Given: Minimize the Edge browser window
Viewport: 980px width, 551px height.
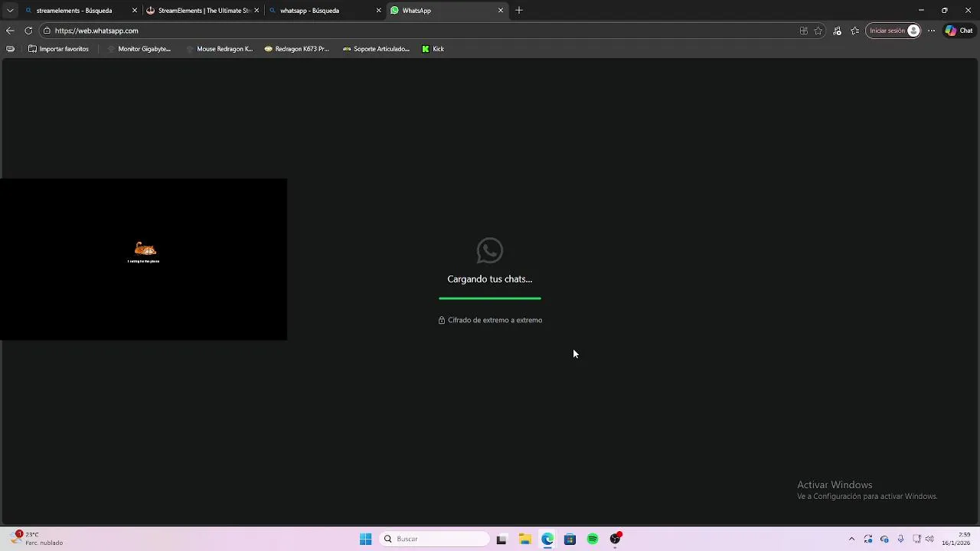Looking at the screenshot, I should coord(921,11).
